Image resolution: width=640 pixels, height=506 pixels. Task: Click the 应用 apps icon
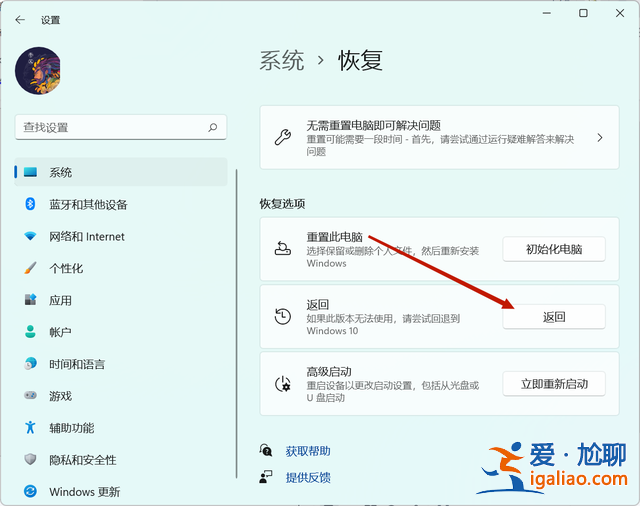[x=30, y=300]
